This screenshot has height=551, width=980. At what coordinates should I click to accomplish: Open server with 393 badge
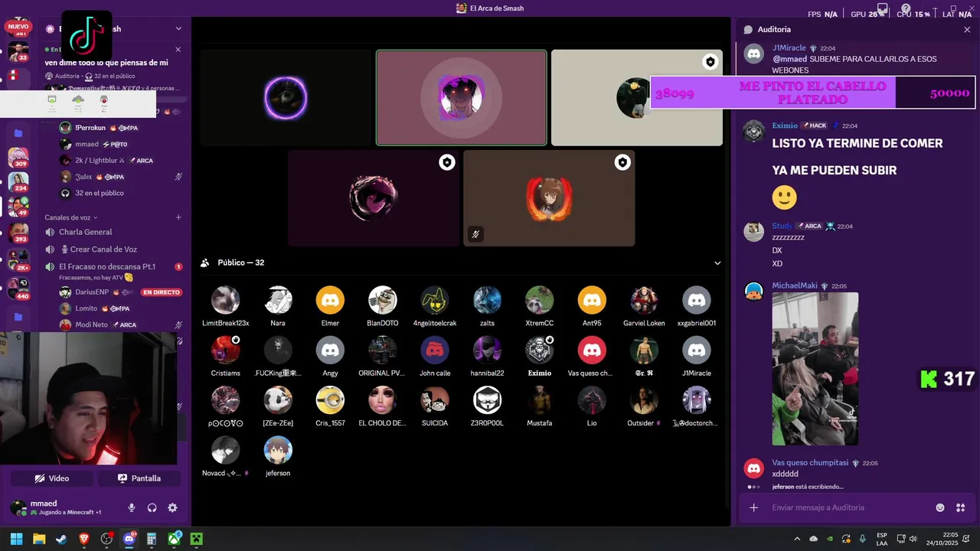tap(18, 233)
